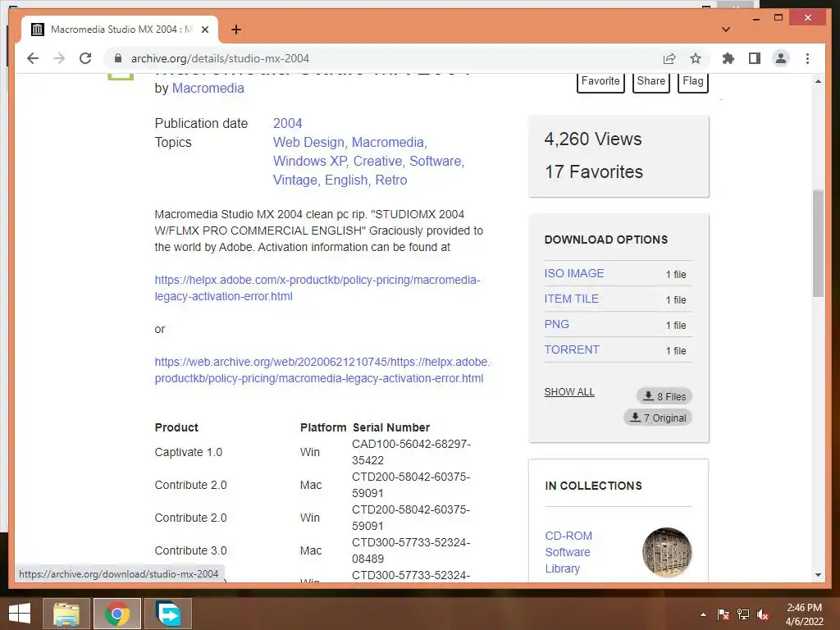Open the Retro topic link
This screenshot has width=840, height=630.
tap(391, 180)
